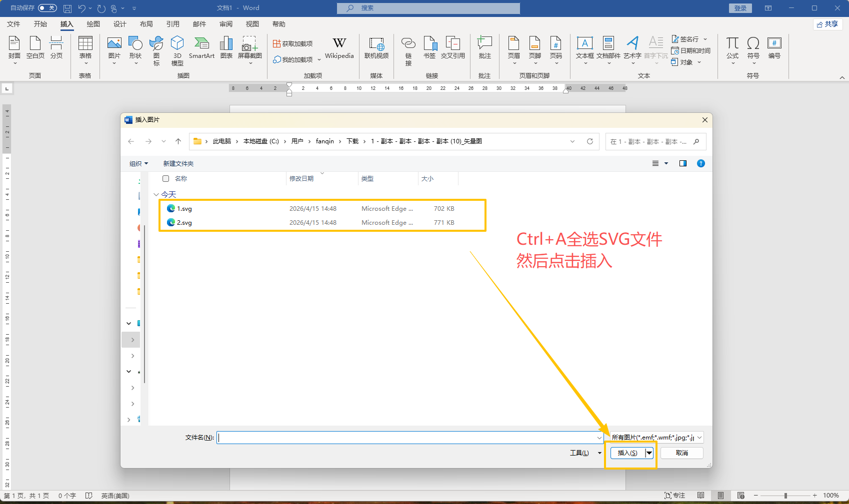
Task: Insert a symbol (符号)
Action: tap(753, 50)
